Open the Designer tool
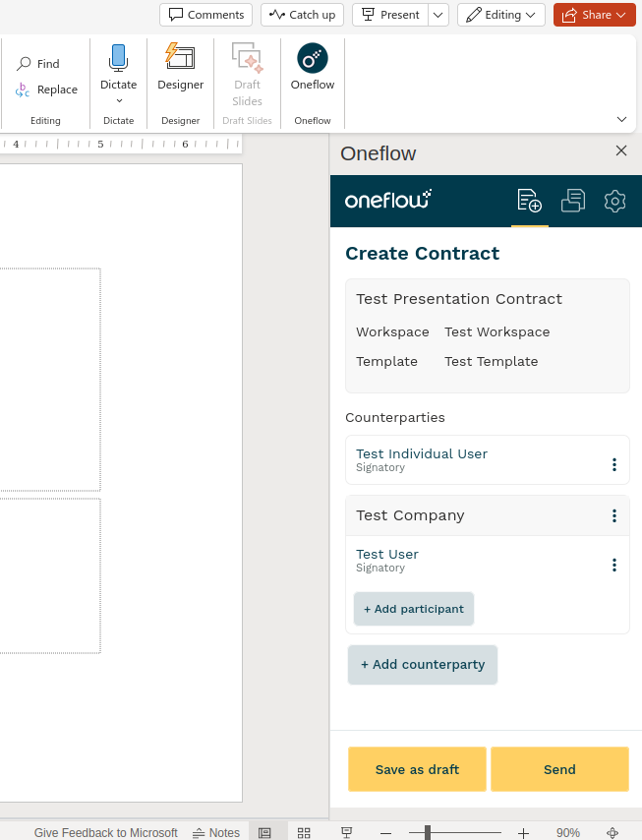 [181, 67]
